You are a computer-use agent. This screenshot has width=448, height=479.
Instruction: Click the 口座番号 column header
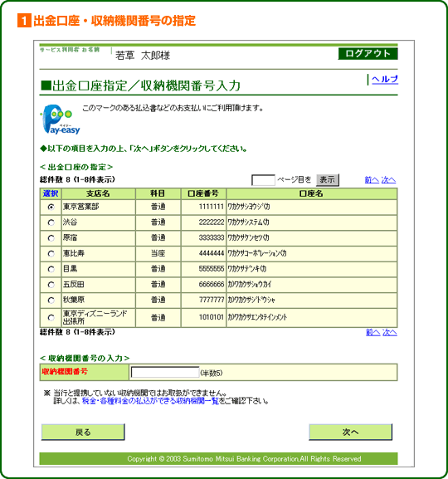pyautogui.click(x=204, y=193)
